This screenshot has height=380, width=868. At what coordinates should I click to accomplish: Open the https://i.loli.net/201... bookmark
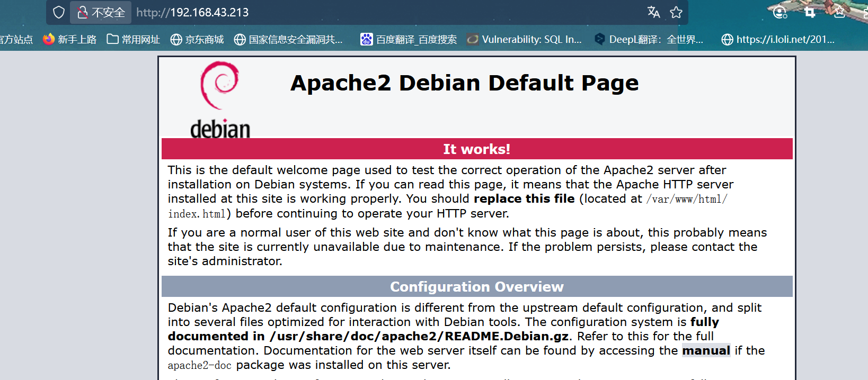click(x=778, y=39)
